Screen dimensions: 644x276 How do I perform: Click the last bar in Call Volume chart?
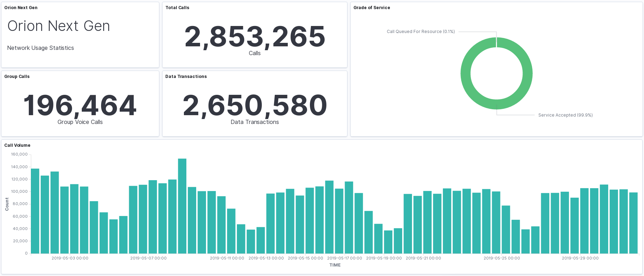(x=633, y=223)
